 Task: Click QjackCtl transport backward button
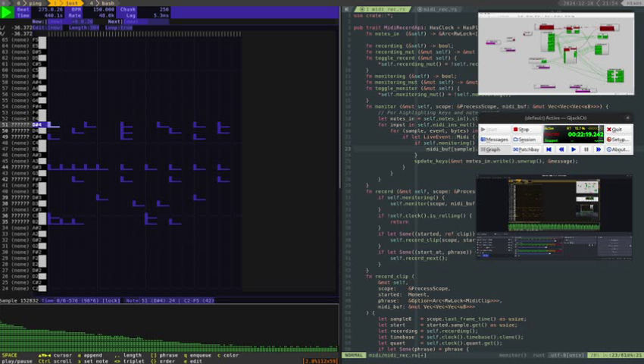(x=561, y=149)
